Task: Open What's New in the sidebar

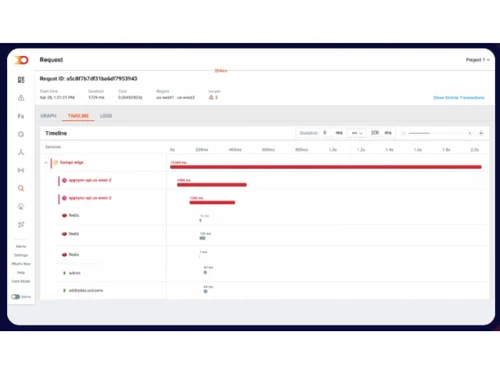Action: click(21, 264)
